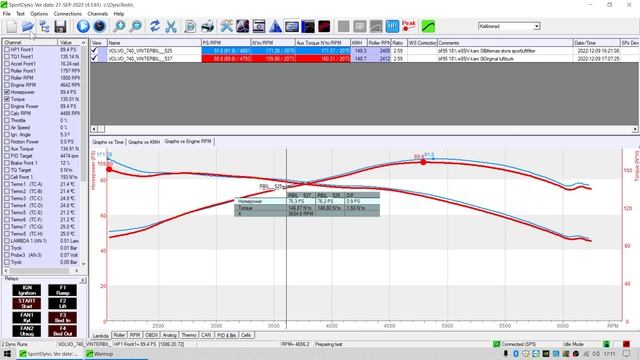Start test with blue play icon
The height and width of the screenshot is (360, 640).
(x=83, y=27)
